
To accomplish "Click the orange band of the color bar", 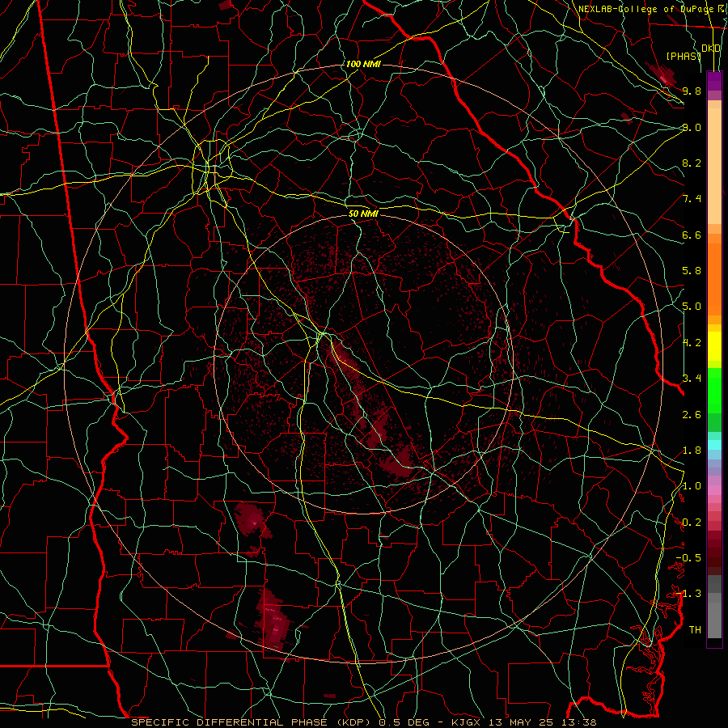I will click(714, 278).
